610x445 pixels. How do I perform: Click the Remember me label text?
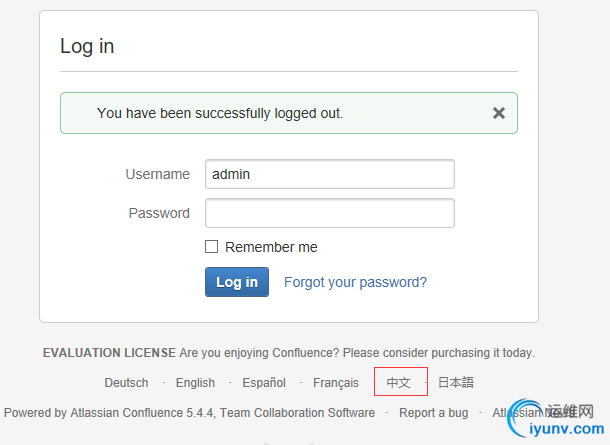271,247
